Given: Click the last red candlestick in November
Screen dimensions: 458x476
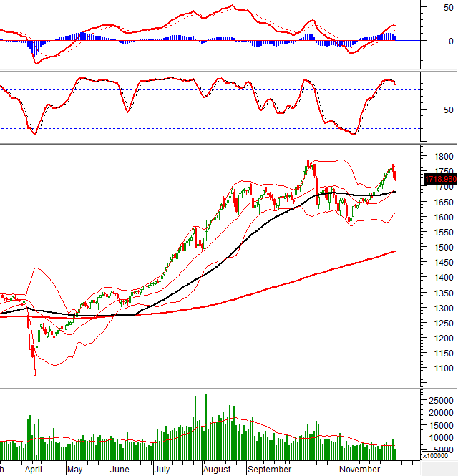Looking at the screenshot, I should coord(396,174).
